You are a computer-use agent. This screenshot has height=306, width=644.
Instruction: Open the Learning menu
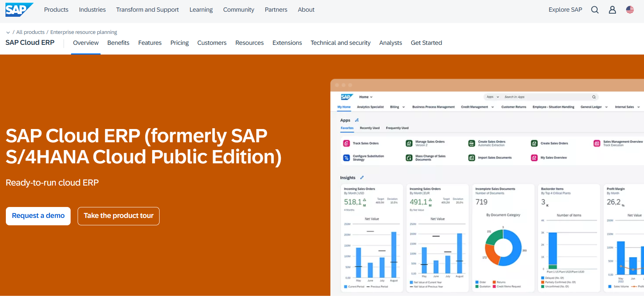201,10
